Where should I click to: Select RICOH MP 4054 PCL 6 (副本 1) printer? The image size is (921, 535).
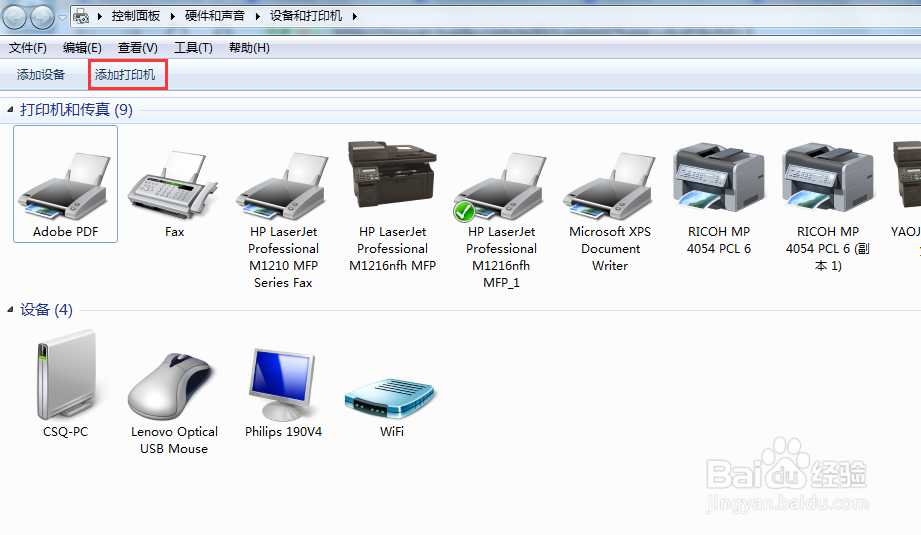coord(828,177)
